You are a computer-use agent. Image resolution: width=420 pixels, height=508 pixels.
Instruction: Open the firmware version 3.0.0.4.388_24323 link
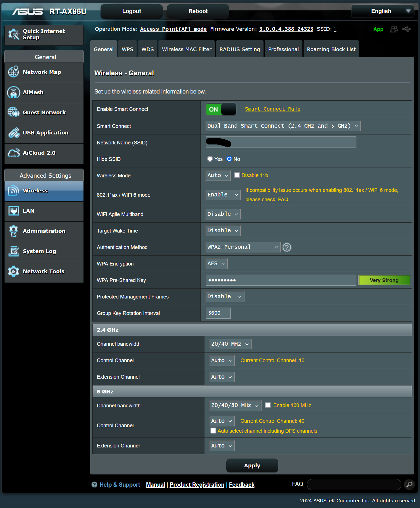(286, 29)
